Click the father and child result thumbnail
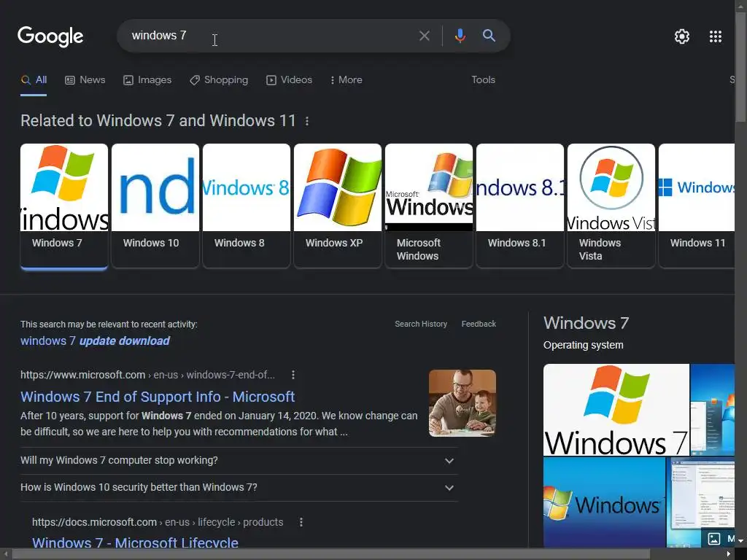The image size is (747, 560). click(462, 402)
